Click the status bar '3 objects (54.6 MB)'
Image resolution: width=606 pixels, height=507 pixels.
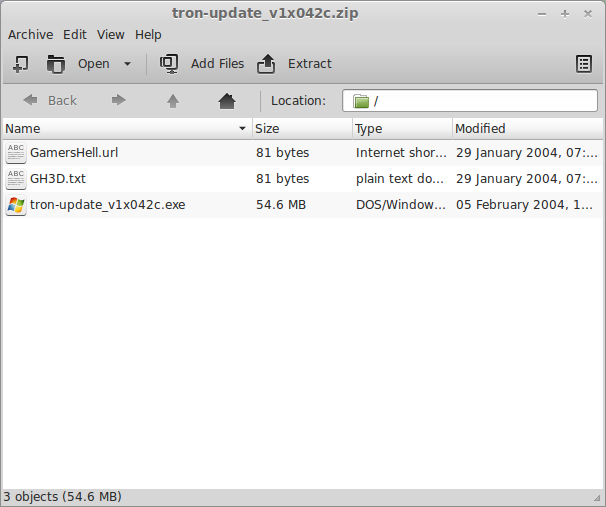tap(63, 497)
